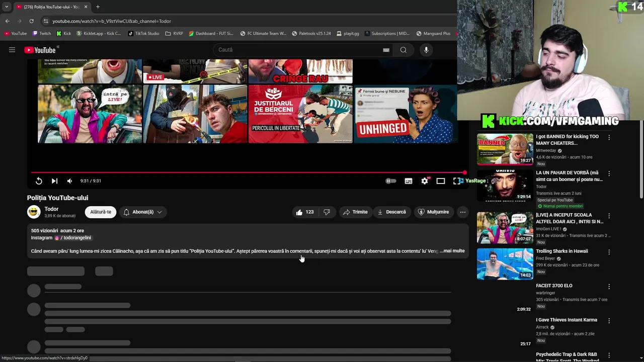Open the player settings gear
The width and height of the screenshot is (644, 362).
click(425, 181)
